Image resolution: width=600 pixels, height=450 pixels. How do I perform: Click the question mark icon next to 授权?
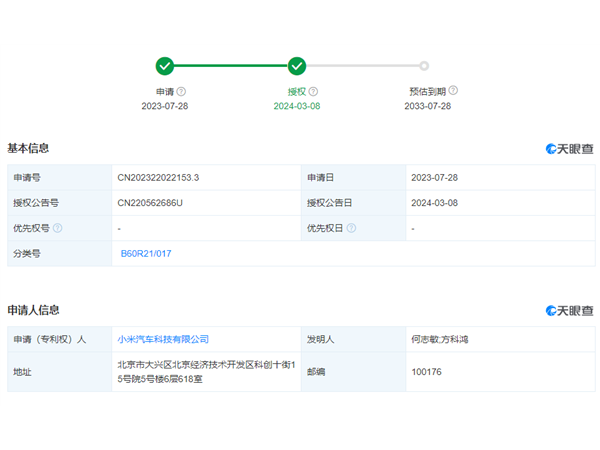[313, 92]
